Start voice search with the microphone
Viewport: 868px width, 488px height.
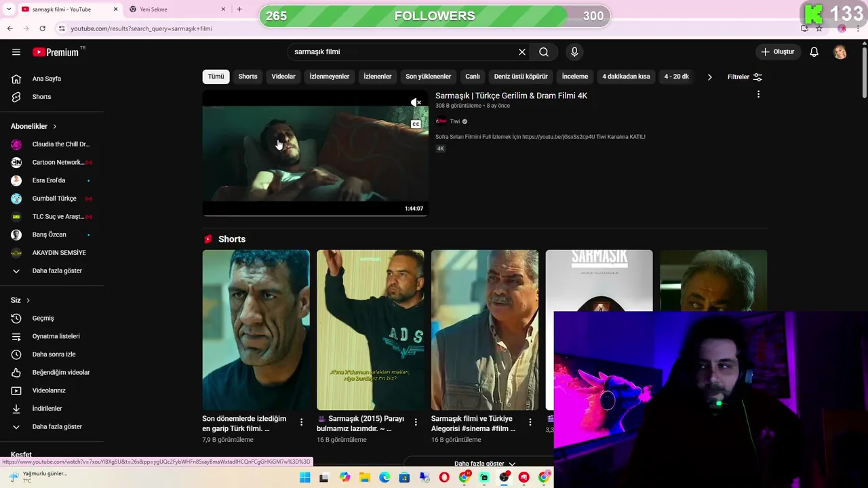(574, 52)
